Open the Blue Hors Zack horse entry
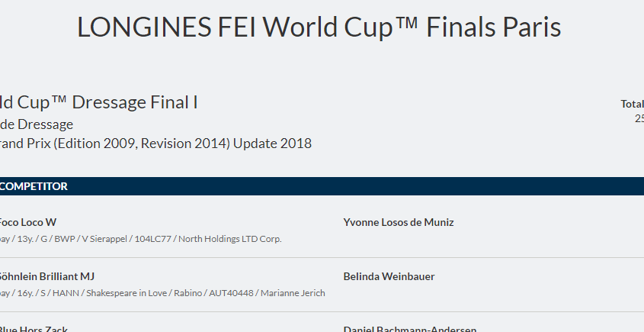Viewport: 644px width, 332px height. (x=34, y=329)
